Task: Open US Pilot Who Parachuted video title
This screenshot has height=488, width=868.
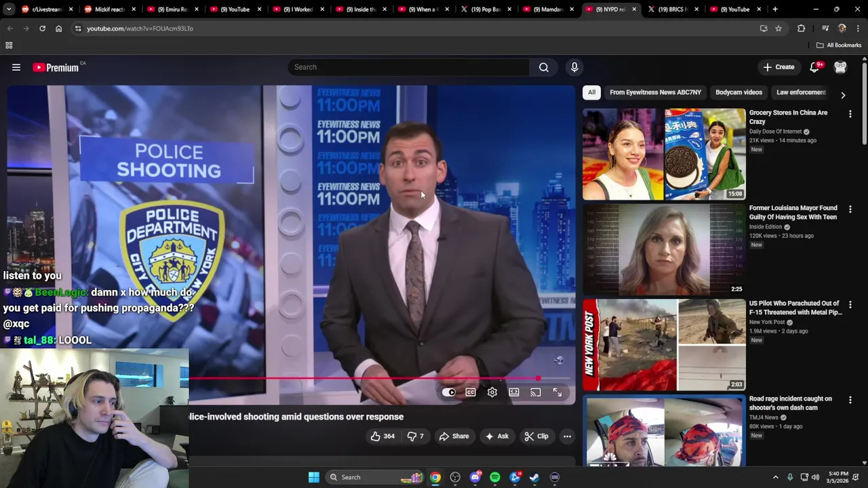Action: tap(795, 308)
